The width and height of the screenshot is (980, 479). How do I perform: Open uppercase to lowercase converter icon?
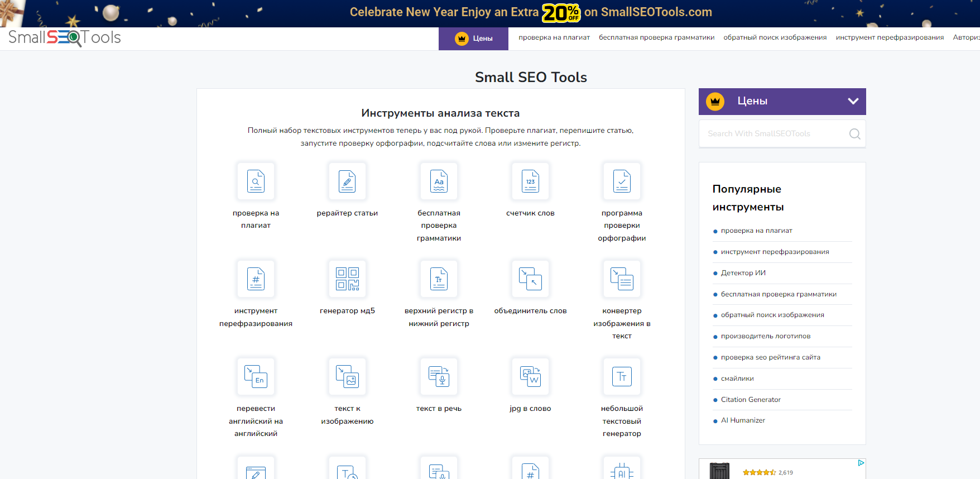(x=439, y=279)
